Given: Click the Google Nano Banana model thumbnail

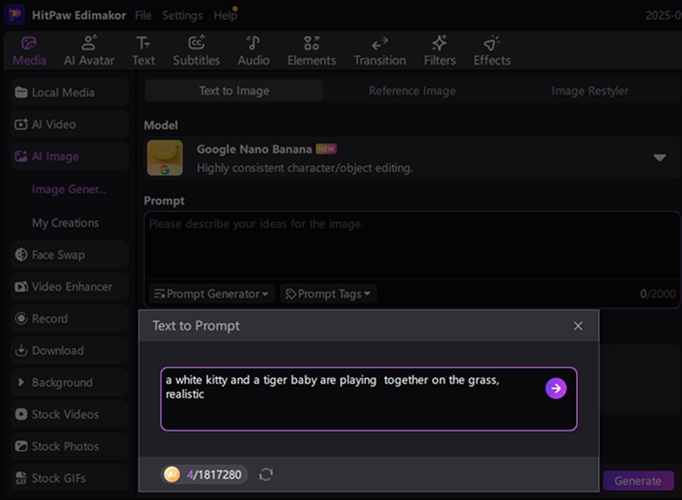Looking at the screenshot, I should click(x=165, y=158).
